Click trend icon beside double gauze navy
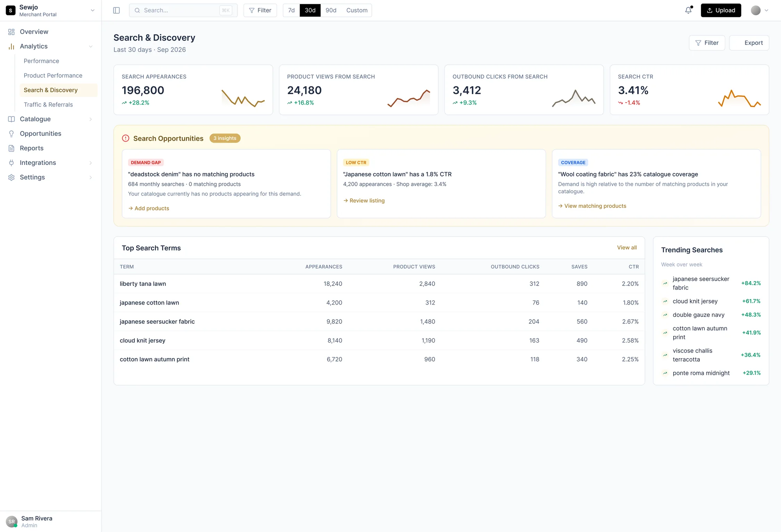The image size is (781, 532). pyautogui.click(x=665, y=315)
